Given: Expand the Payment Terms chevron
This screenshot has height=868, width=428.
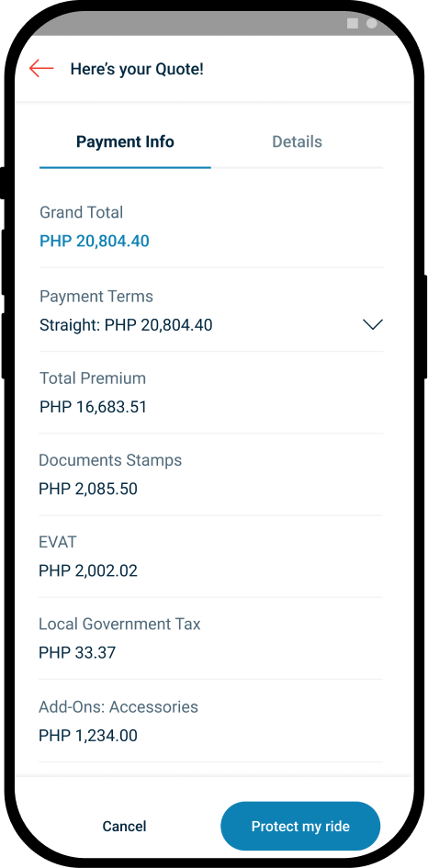Looking at the screenshot, I should 373,324.
